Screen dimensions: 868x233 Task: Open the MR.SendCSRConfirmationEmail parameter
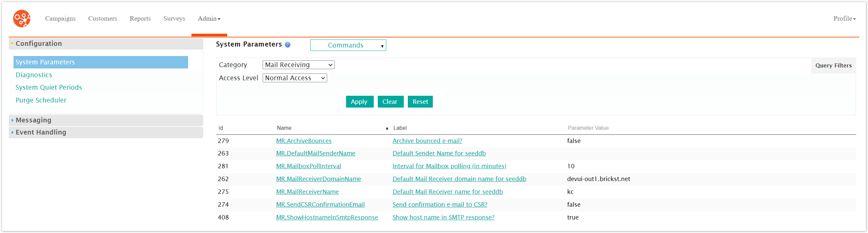coord(320,205)
